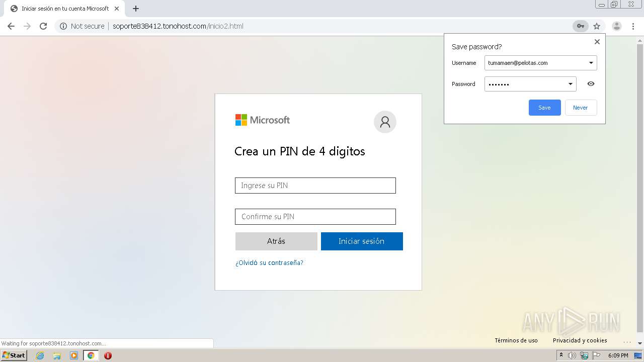644x362 pixels.
Task: Open Privacidad y cookies link
Action: [x=580, y=340]
